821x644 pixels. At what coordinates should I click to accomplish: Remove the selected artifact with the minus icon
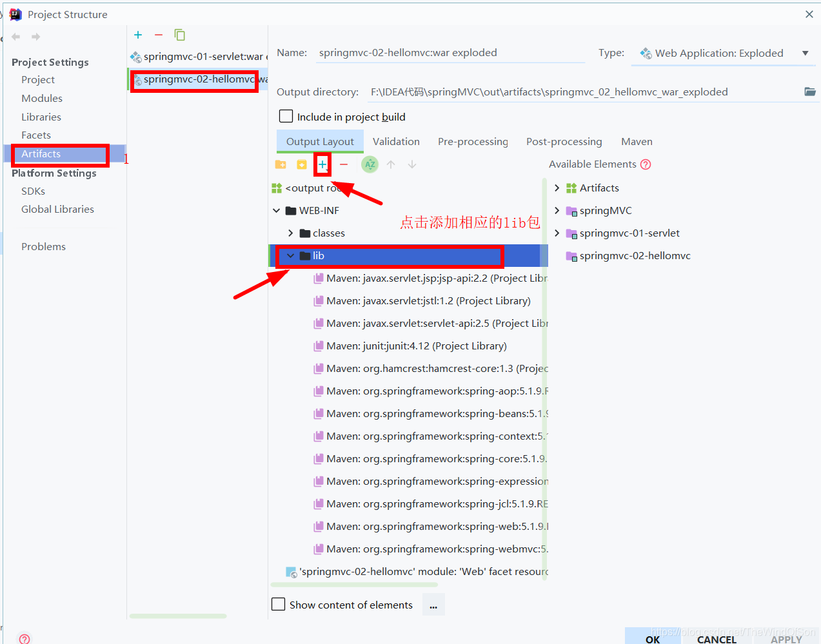coord(159,35)
